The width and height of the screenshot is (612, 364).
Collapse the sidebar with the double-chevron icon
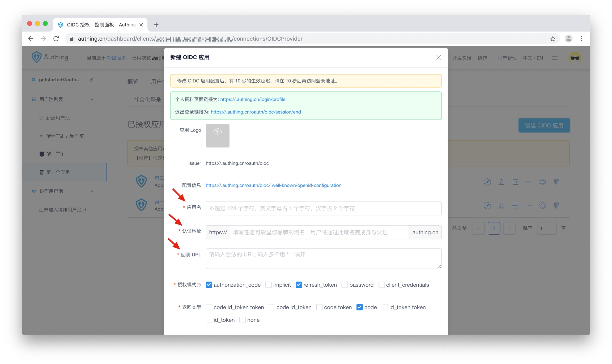92,80
